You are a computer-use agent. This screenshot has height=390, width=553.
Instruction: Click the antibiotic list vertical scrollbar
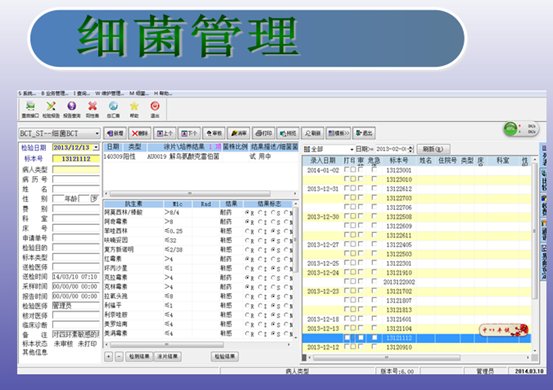click(x=296, y=240)
